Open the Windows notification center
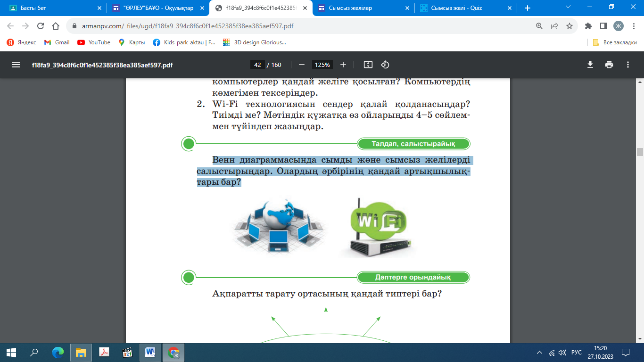 (x=626, y=352)
